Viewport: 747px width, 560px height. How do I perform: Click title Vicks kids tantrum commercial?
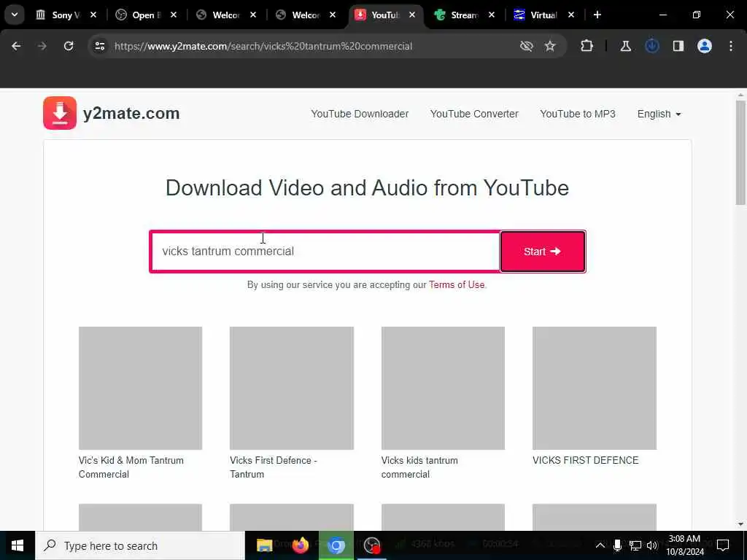click(419, 467)
